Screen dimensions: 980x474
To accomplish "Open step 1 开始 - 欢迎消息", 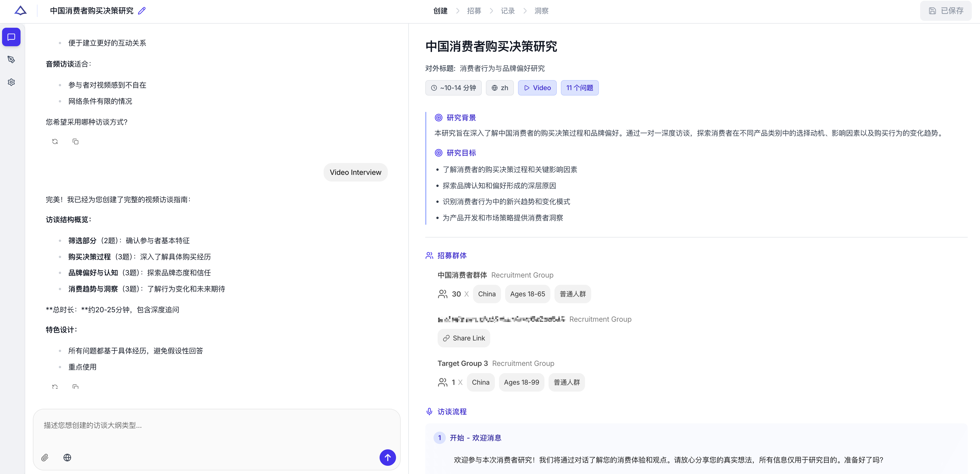I will 475,438.
